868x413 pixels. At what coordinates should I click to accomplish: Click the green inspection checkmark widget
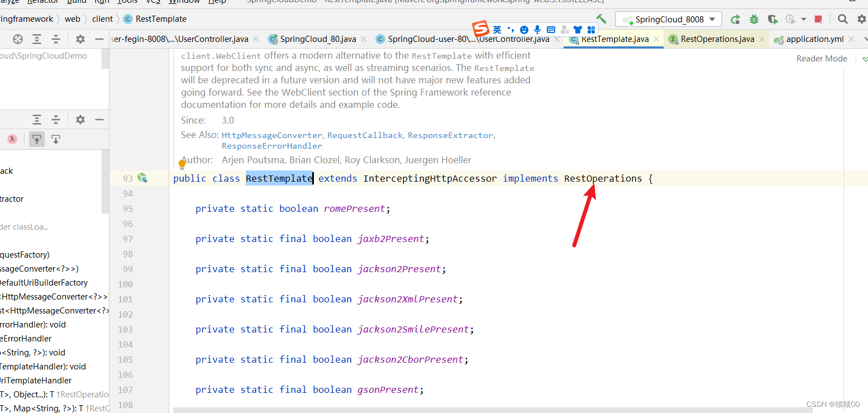(x=865, y=59)
